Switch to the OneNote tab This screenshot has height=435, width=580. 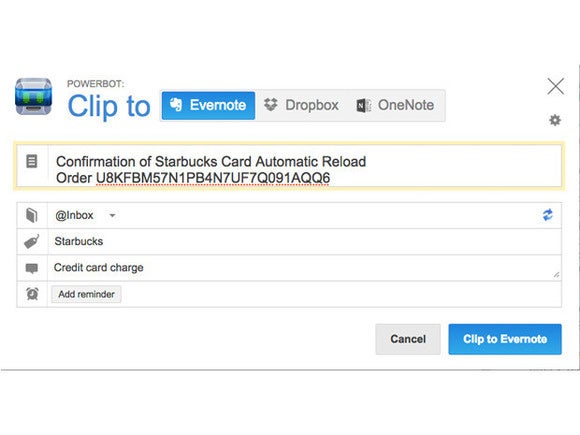coord(395,105)
